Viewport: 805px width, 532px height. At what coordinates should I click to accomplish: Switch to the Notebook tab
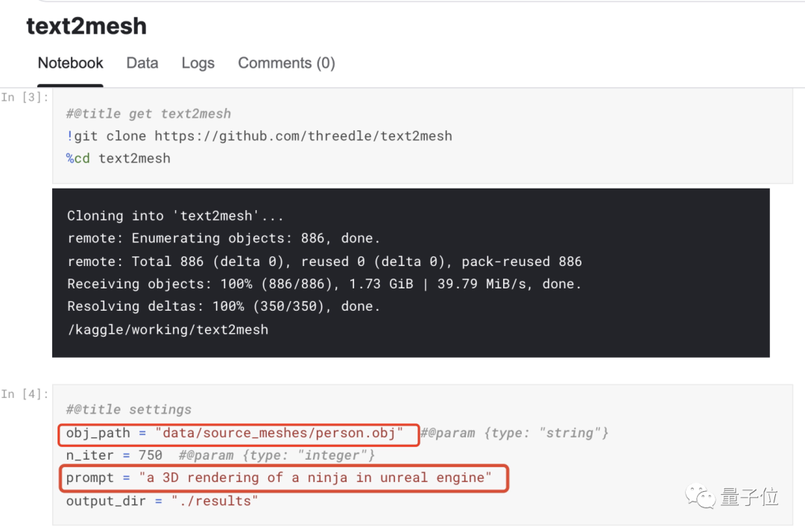point(71,63)
